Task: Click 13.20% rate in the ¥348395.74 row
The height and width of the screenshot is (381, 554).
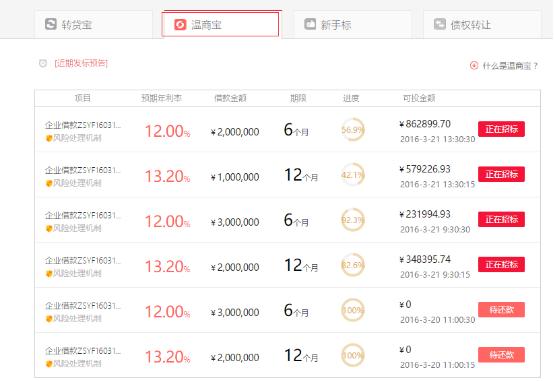Action: (x=167, y=266)
